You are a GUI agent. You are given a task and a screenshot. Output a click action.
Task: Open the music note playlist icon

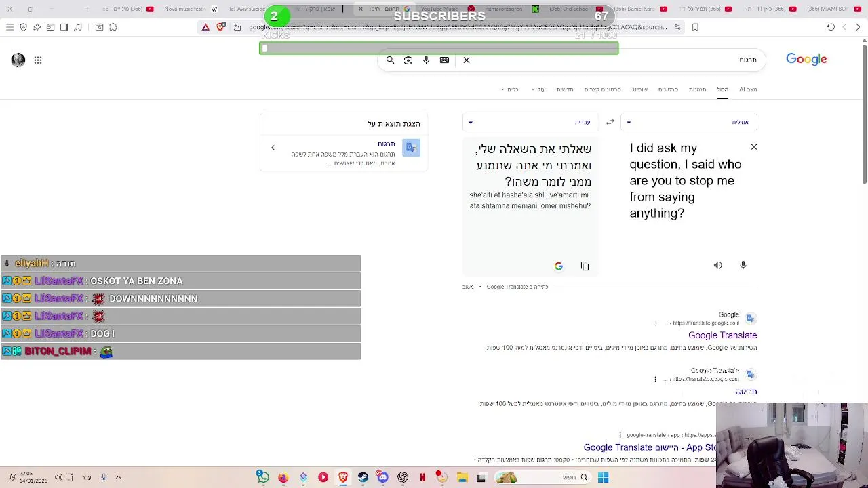[78, 27]
